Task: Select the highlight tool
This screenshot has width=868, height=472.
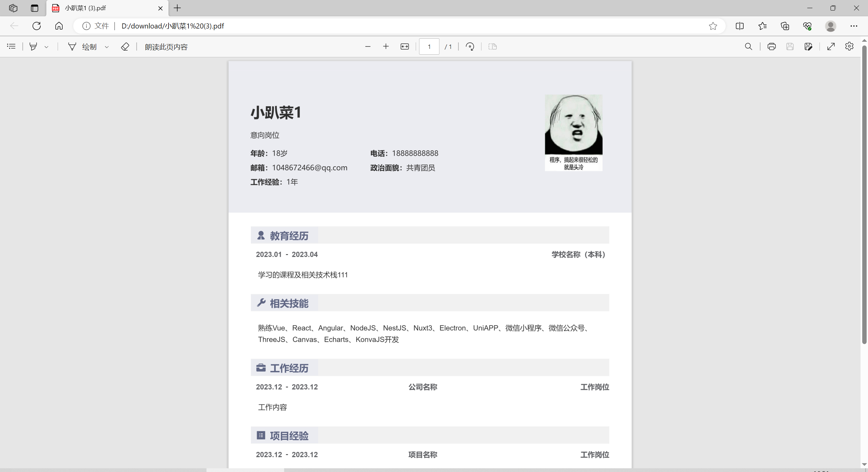Action: click(33, 46)
